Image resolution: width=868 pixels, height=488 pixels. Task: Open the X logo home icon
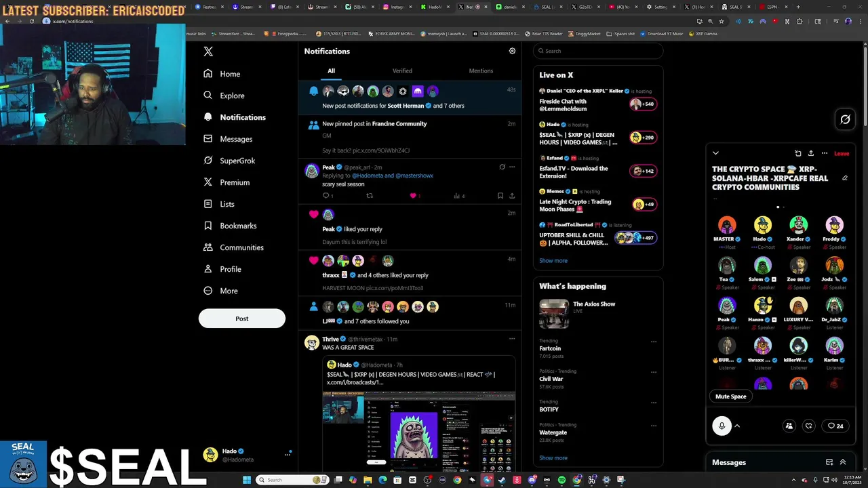pyautogui.click(x=208, y=52)
